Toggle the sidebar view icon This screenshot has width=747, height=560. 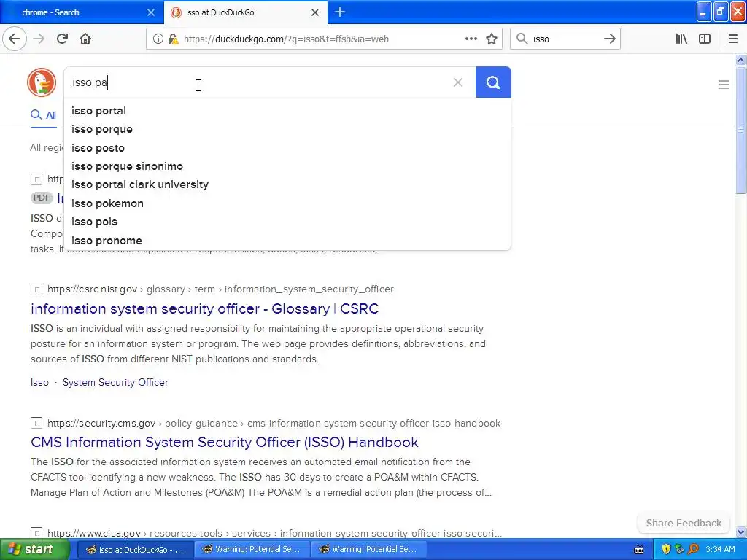(705, 39)
